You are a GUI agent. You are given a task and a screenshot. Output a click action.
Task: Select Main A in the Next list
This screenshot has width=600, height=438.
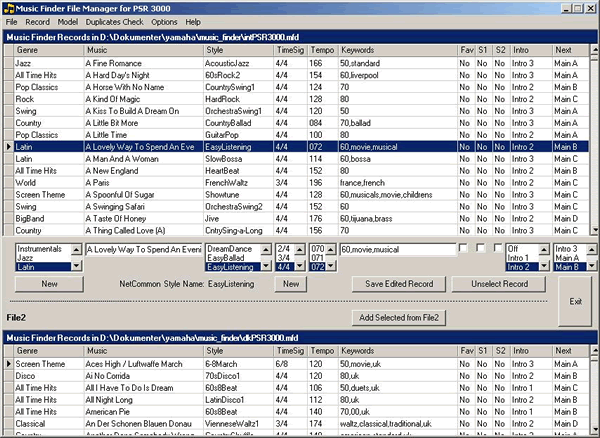click(570, 258)
